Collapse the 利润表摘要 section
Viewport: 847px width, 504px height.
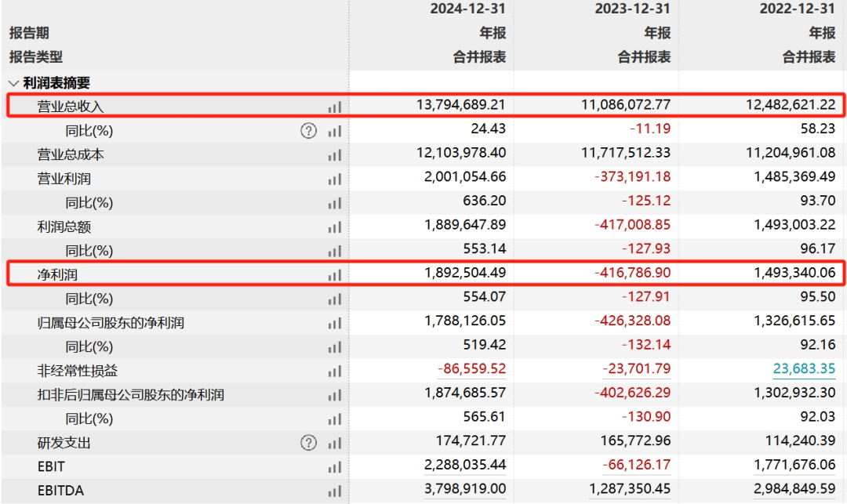[13, 83]
